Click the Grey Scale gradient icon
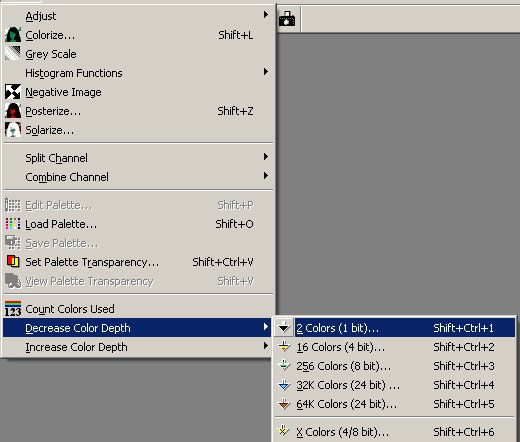 [x=13, y=54]
